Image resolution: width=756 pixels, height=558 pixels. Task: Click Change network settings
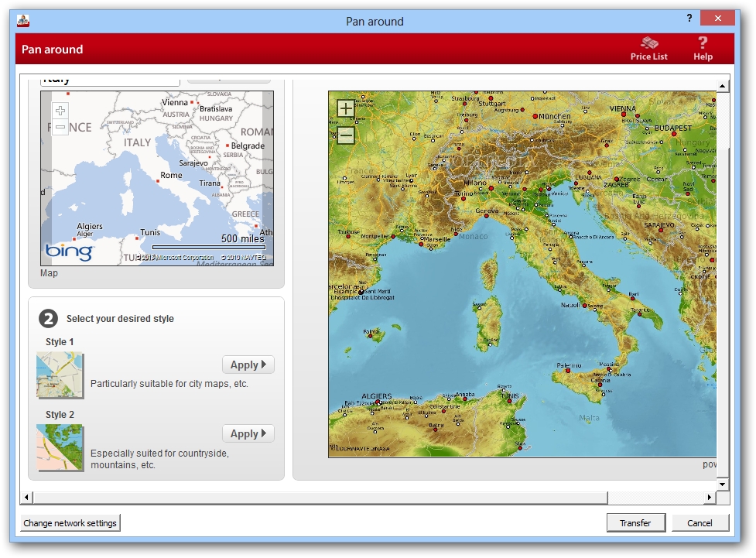(70, 523)
